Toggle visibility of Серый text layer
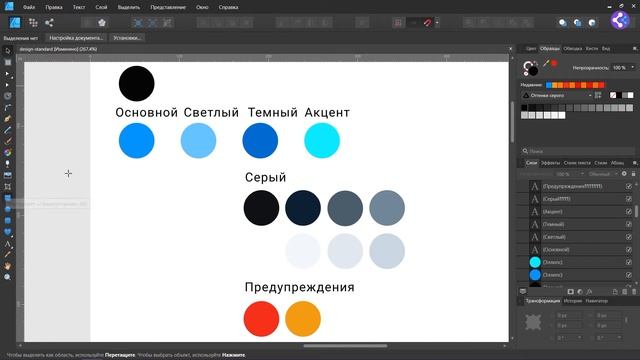This screenshot has width=640, height=360. pos(629,199)
